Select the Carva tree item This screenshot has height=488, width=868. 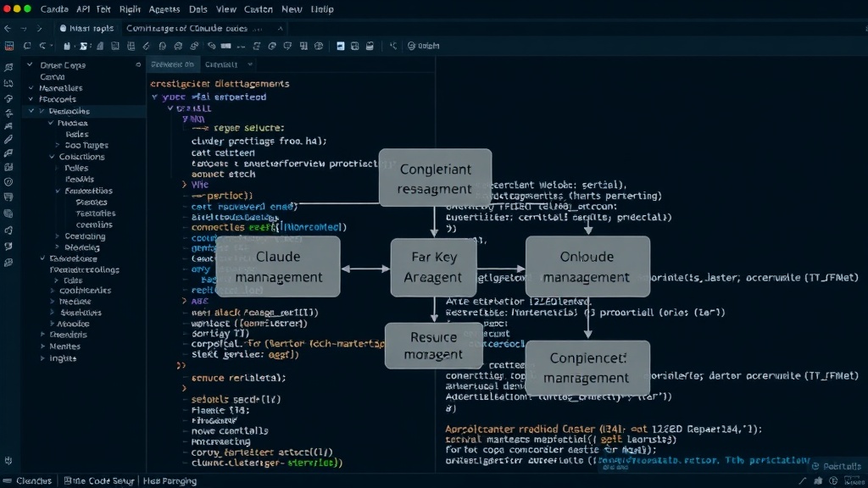point(52,77)
